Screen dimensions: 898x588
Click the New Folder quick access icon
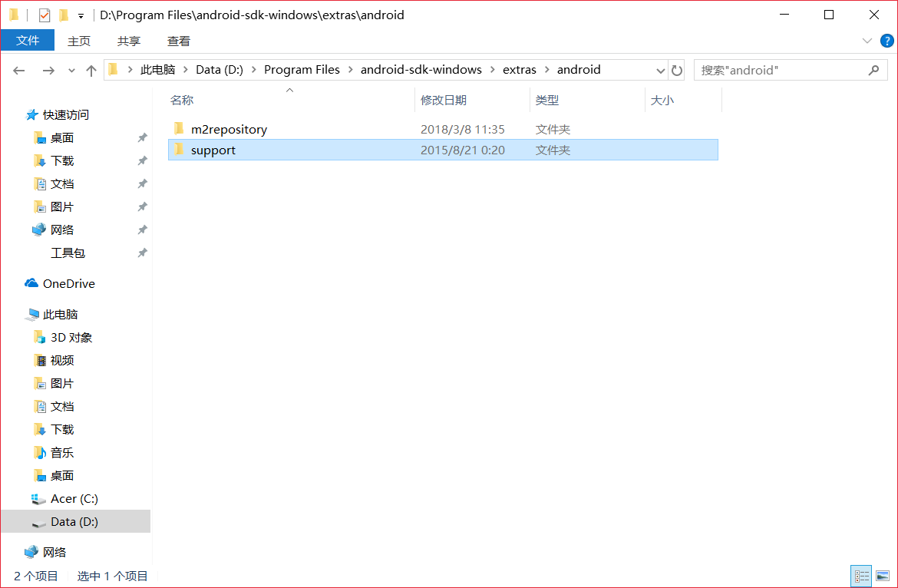(x=64, y=15)
